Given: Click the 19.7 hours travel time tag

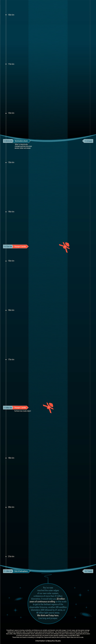Looking at the screenshot, I should pyautogui.click(x=88, y=571).
